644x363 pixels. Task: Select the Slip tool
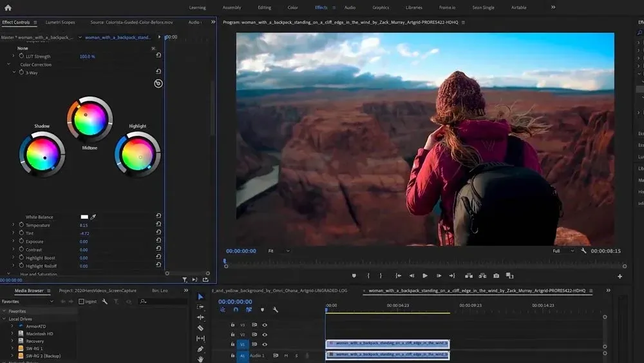[200, 338]
